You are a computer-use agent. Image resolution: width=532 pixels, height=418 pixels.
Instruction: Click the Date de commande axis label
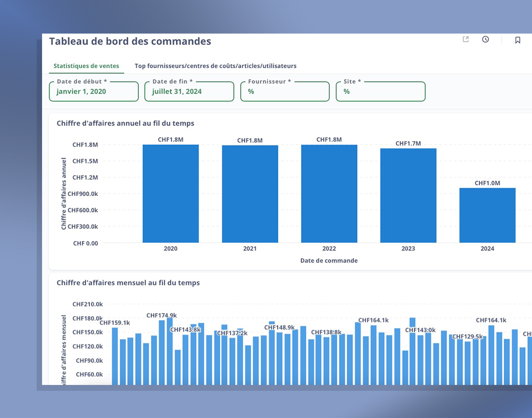[329, 261]
